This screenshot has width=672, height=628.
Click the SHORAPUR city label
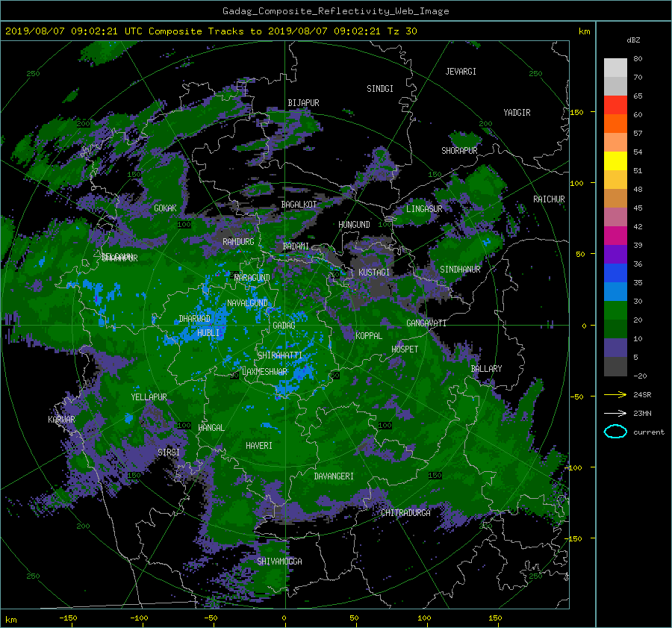459,150
